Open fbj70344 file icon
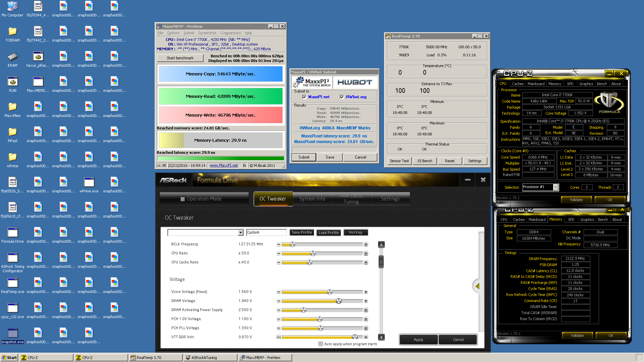 click(x=38, y=9)
